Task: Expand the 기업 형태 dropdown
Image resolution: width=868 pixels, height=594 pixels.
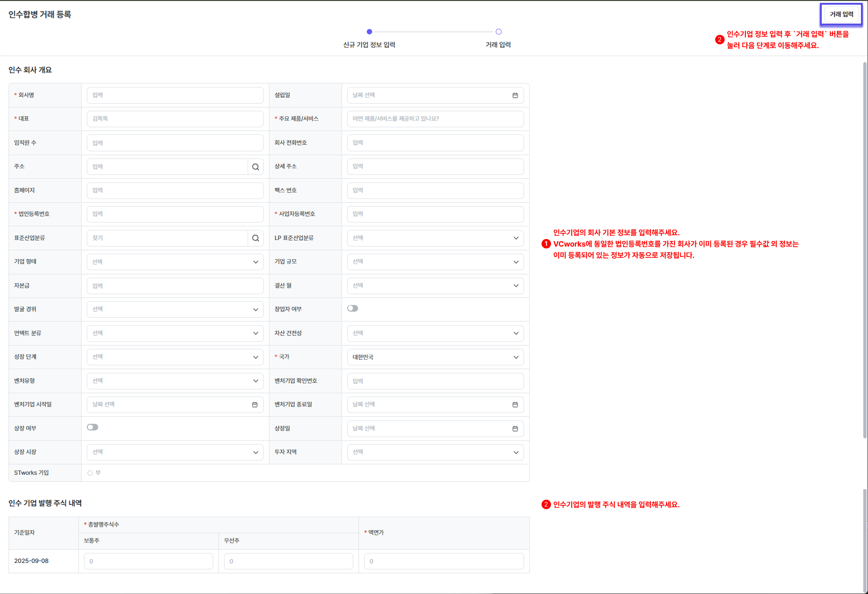Action: pyautogui.click(x=175, y=262)
